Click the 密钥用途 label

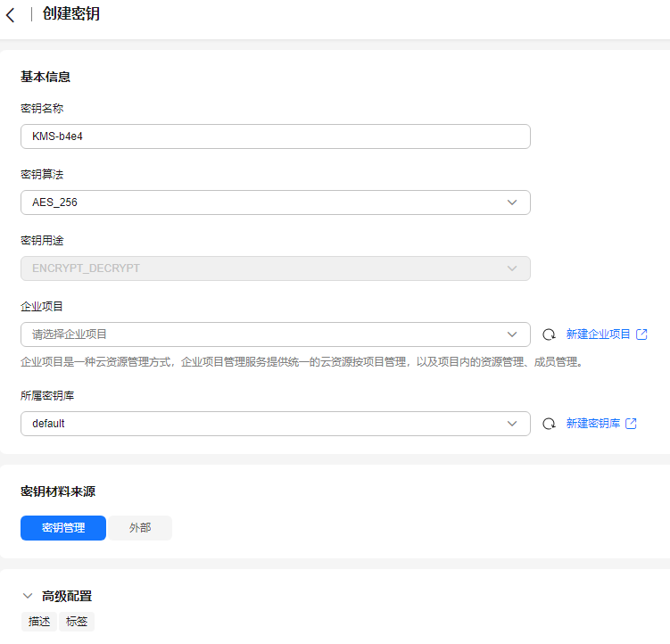tap(42, 241)
